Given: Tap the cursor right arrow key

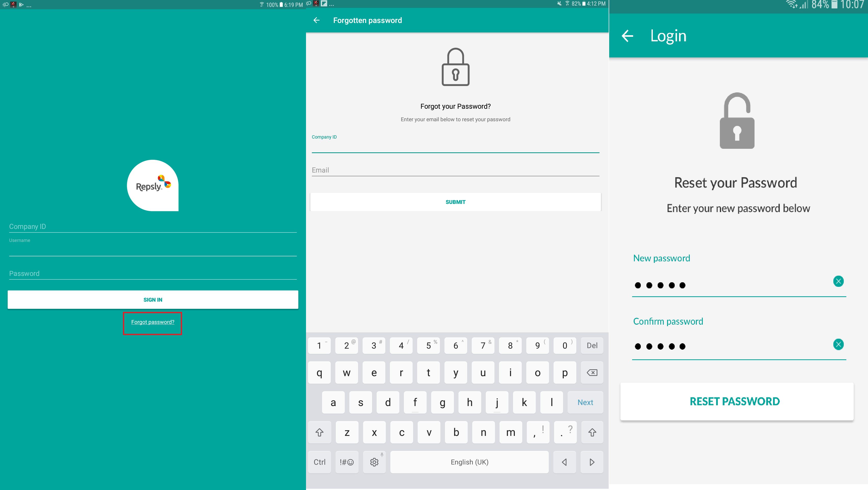Looking at the screenshot, I should point(592,462).
